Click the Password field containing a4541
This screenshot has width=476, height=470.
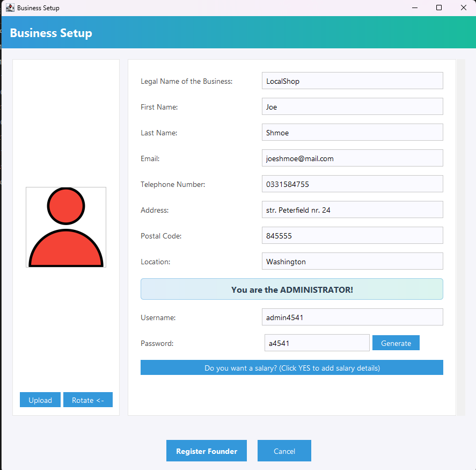(317, 343)
